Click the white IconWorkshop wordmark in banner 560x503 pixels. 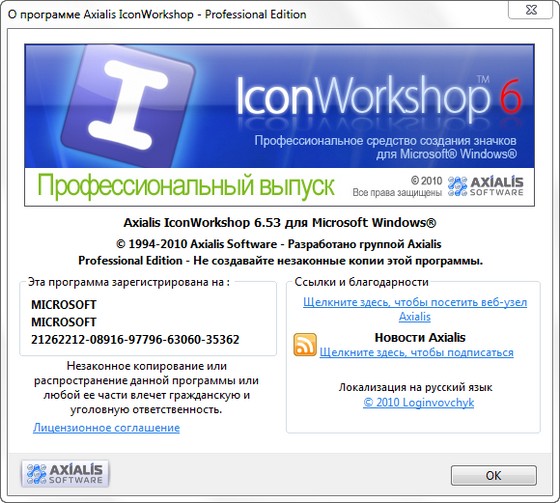[x=362, y=96]
